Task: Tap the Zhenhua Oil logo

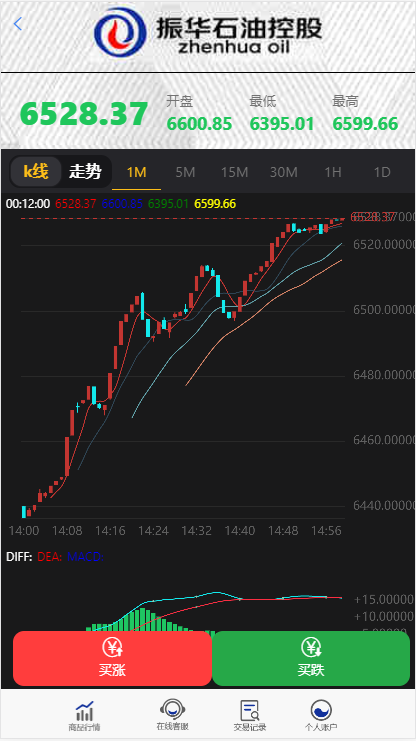Action: click(208, 33)
